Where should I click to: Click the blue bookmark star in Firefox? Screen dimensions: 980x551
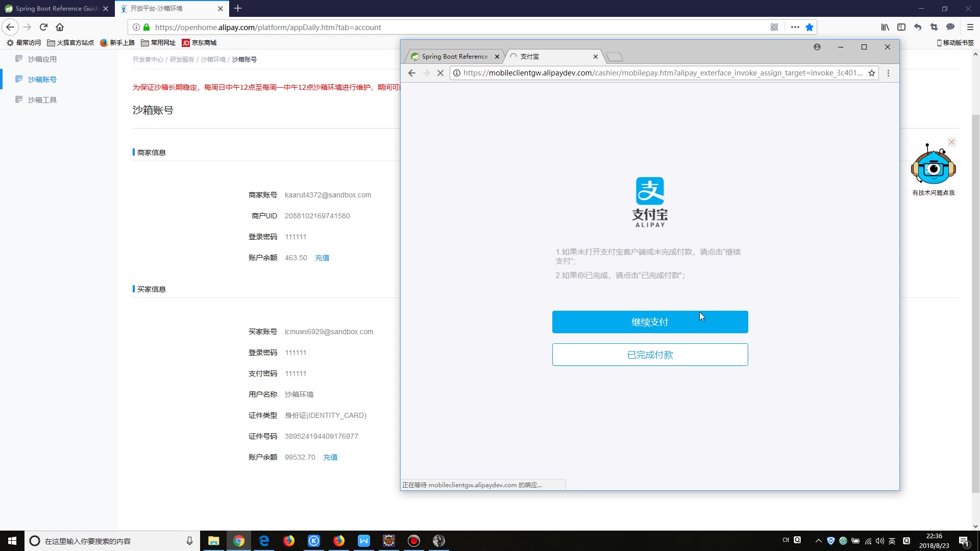click(810, 27)
